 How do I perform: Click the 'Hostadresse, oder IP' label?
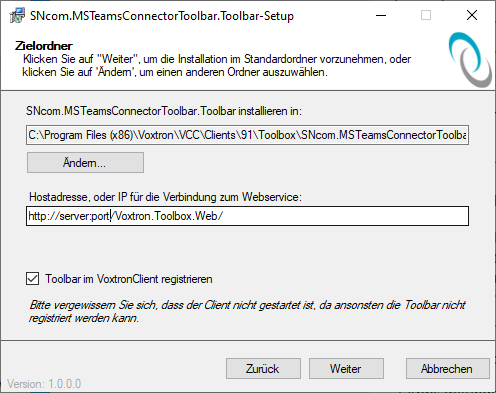pos(165,197)
